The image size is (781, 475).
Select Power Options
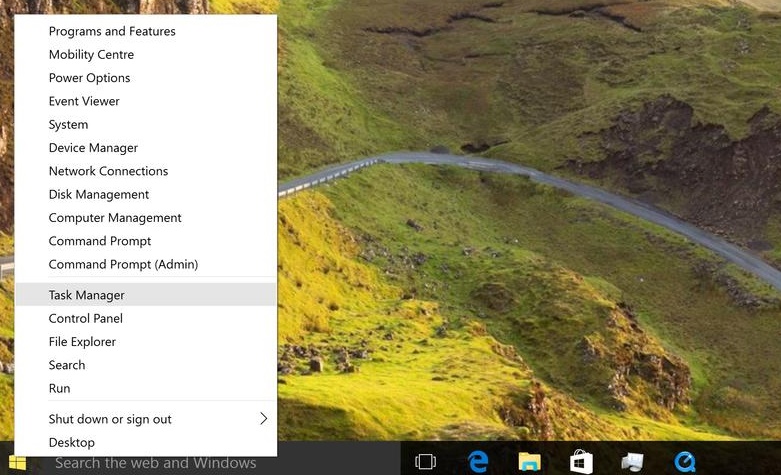(145, 78)
